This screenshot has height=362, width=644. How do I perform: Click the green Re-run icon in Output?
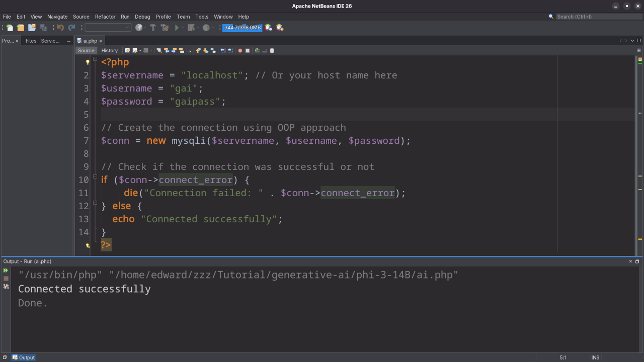pyautogui.click(x=6, y=270)
